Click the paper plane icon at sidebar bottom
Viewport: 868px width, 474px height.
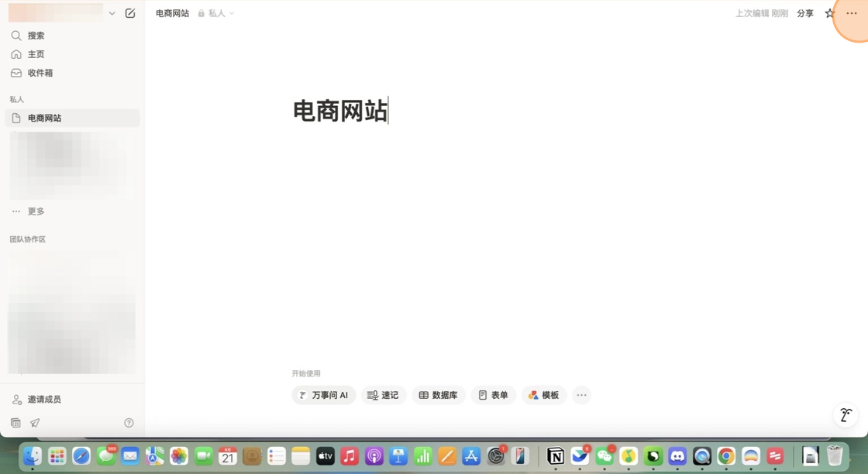point(35,423)
